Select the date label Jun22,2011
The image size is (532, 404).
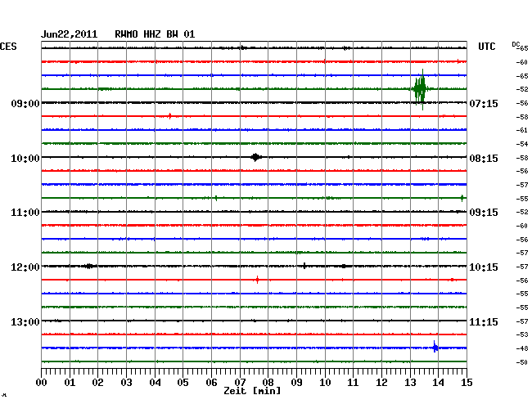[x=70, y=34]
